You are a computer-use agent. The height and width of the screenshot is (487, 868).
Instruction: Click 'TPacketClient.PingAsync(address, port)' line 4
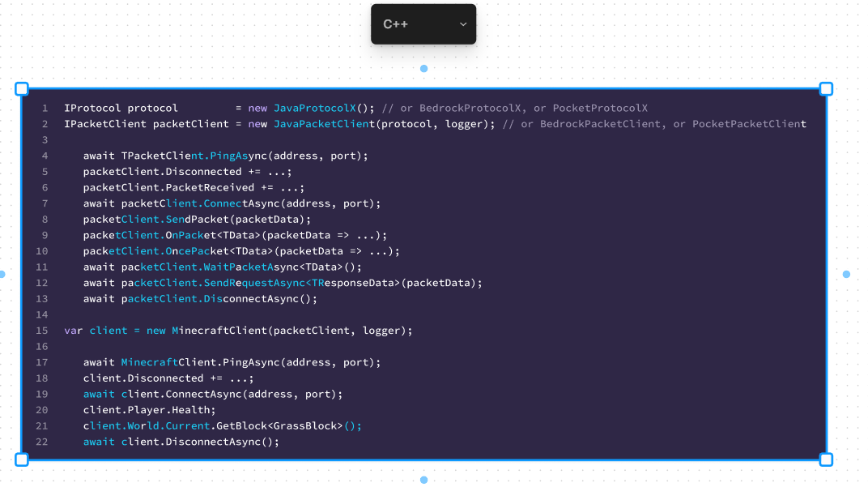(x=242, y=156)
